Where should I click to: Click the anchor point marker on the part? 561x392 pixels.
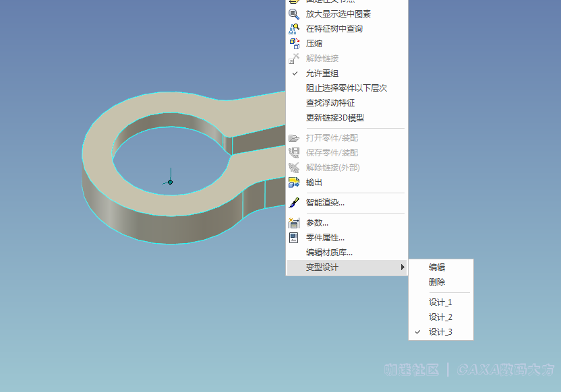point(170,181)
